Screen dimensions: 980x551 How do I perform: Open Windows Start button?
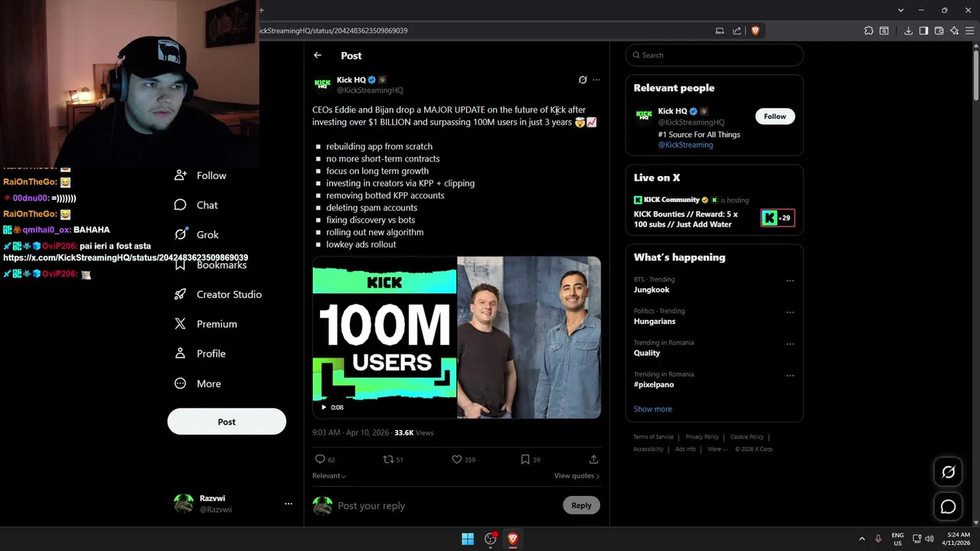click(x=468, y=539)
